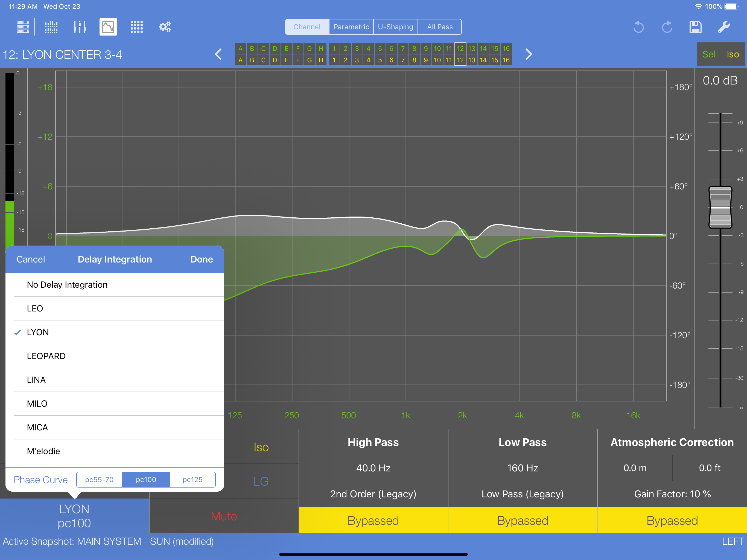Click the yellow Iso button beside Sel

coord(733,54)
